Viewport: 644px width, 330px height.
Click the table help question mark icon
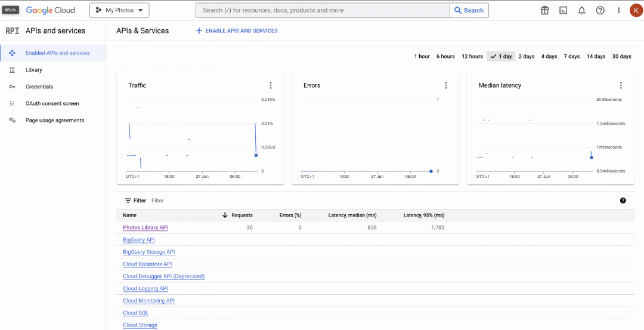623,201
